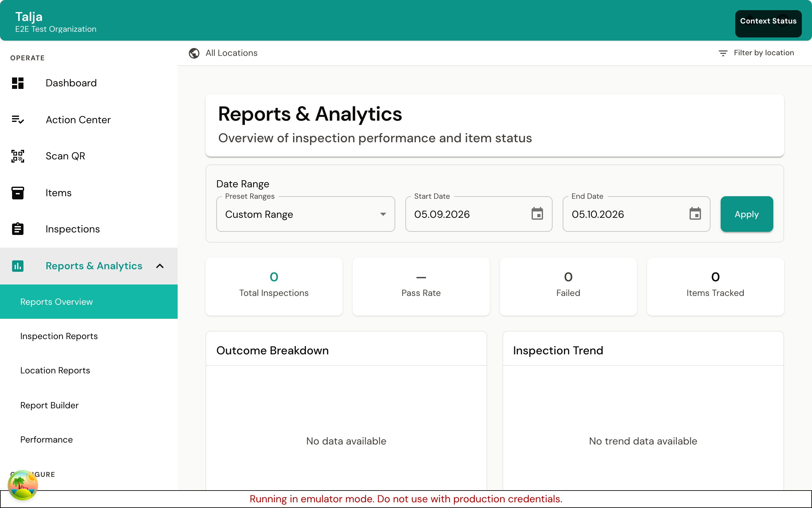Select Reports Overview submenu item

pyautogui.click(x=89, y=302)
